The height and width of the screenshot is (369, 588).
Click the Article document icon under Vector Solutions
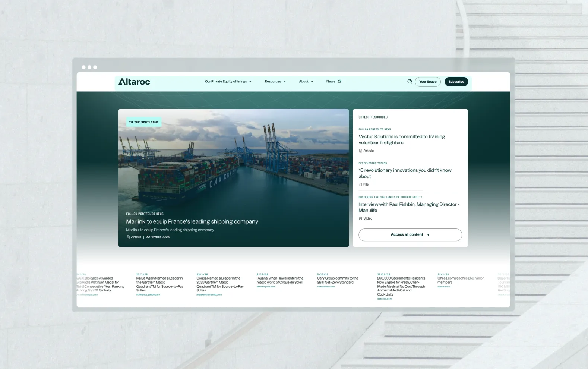click(360, 151)
